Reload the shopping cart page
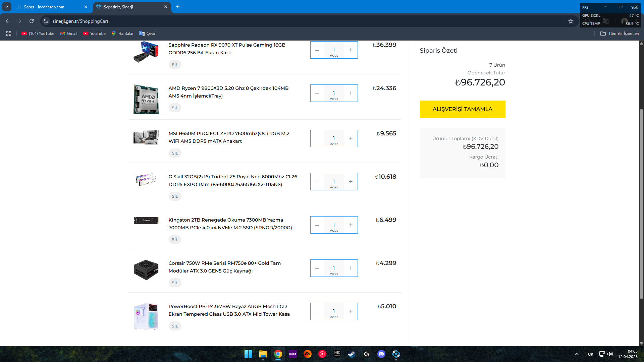 [x=32, y=21]
